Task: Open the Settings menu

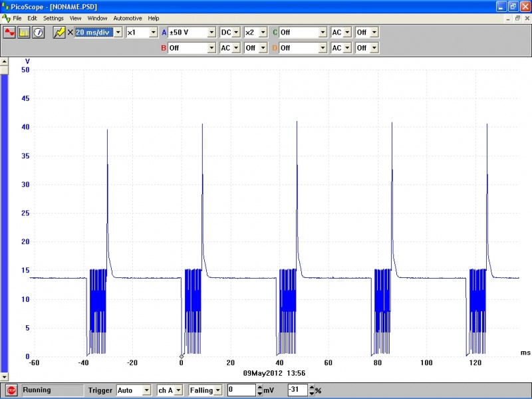Action: coord(53,18)
